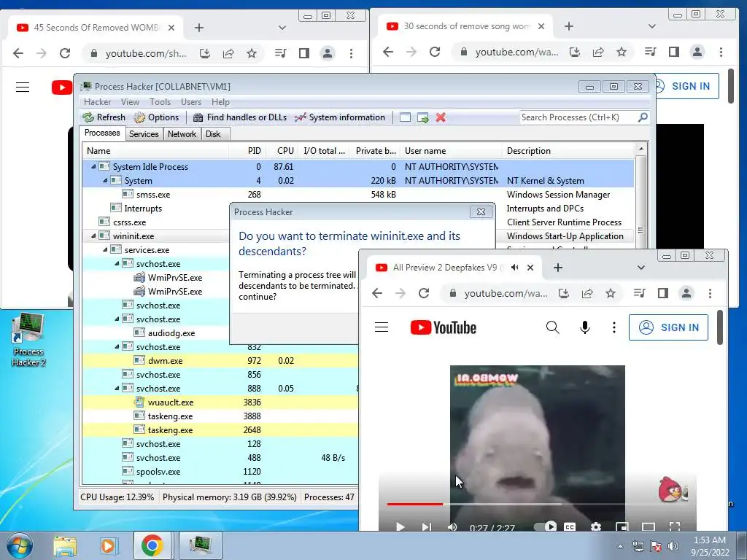Click the voice search microphone icon
Image resolution: width=747 pixels, height=560 pixels.
(585, 327)
